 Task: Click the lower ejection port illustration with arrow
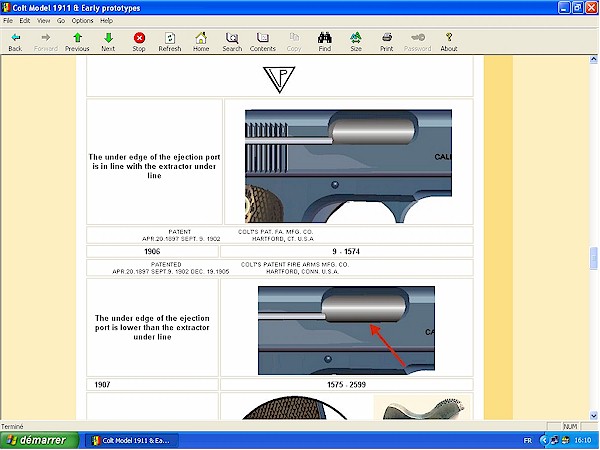[x=346, y=330]
